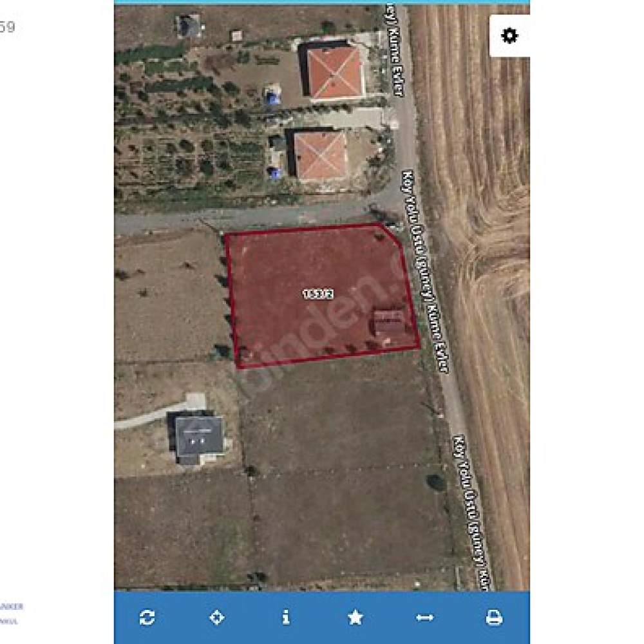Select the small building inside highlighted parcel
644x644 pixels.
388,323
